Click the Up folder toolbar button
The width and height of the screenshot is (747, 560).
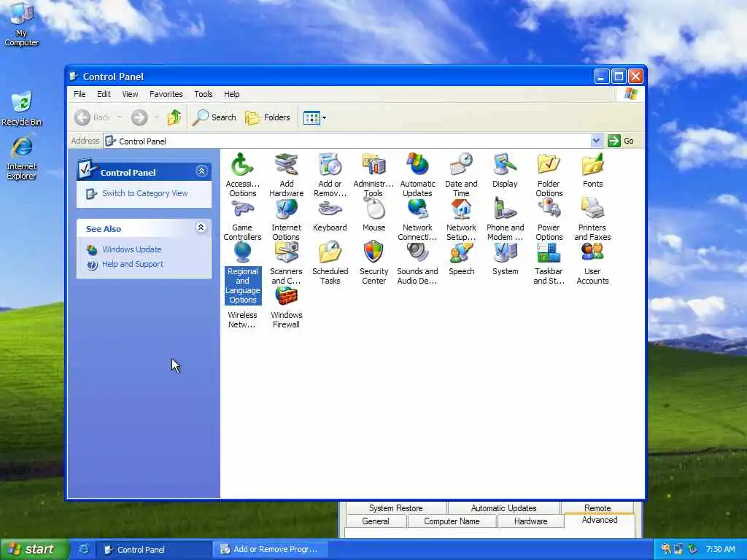pyautogui.click(x=174, y=117)
